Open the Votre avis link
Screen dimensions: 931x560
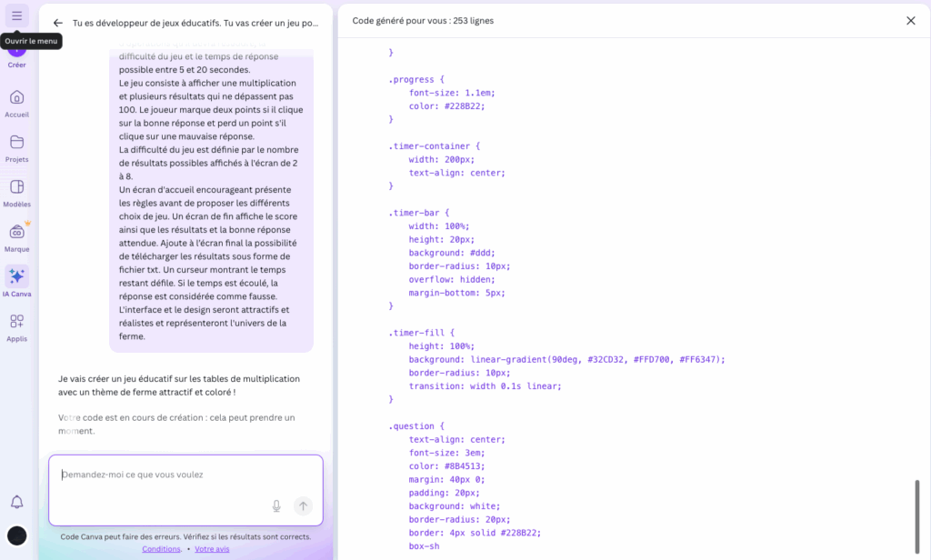click(212, 548)
